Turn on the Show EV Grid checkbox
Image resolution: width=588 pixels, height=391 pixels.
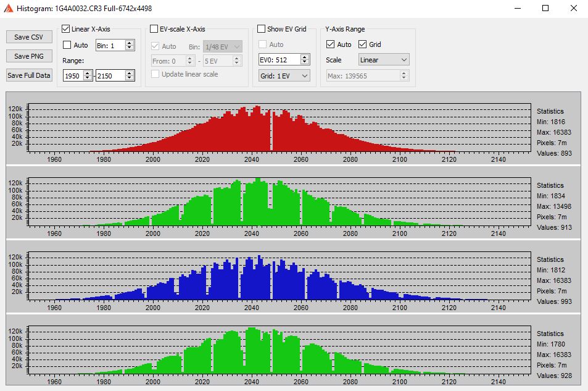coord(262,29)
